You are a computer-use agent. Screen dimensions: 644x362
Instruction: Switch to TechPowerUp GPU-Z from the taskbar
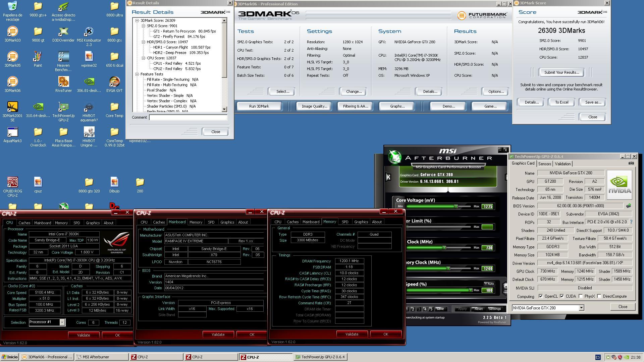[320, 357]
